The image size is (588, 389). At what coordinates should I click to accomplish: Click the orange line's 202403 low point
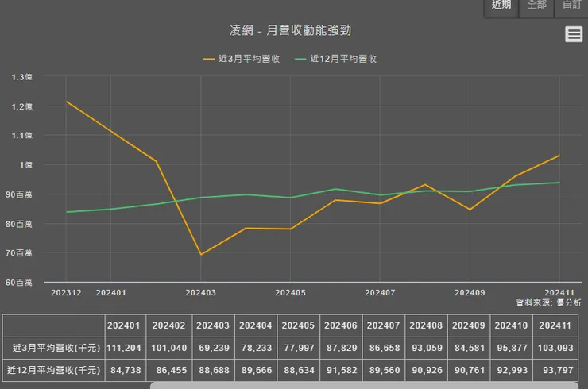coord(201,255)
